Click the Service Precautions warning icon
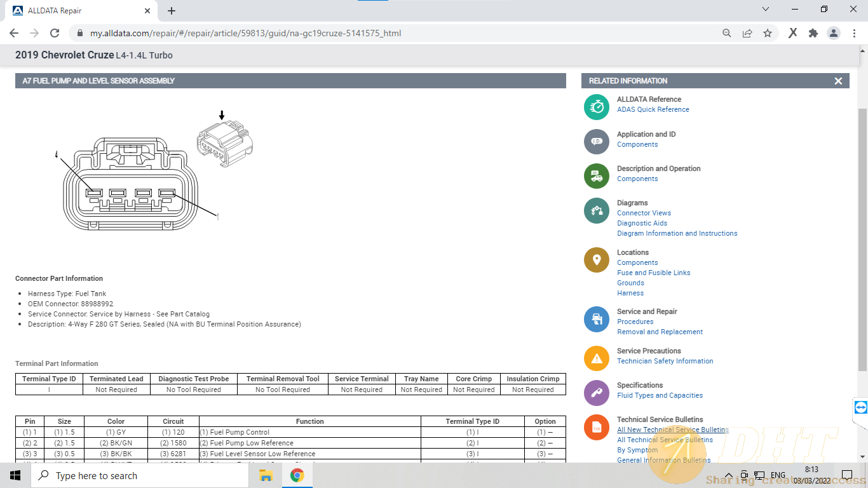The height and width of the screenshot is (488, 868). click(597, 358)
